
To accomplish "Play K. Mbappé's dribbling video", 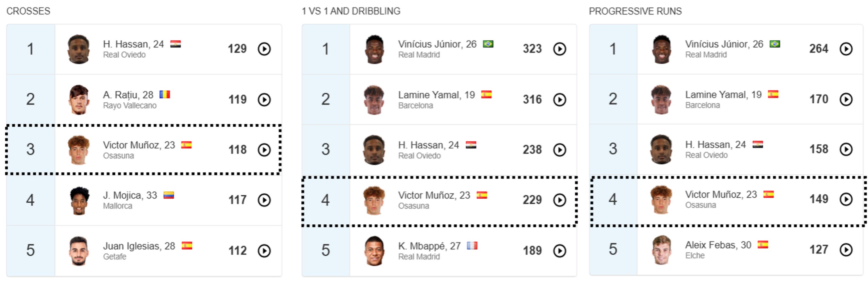I will tap(559, 251).
